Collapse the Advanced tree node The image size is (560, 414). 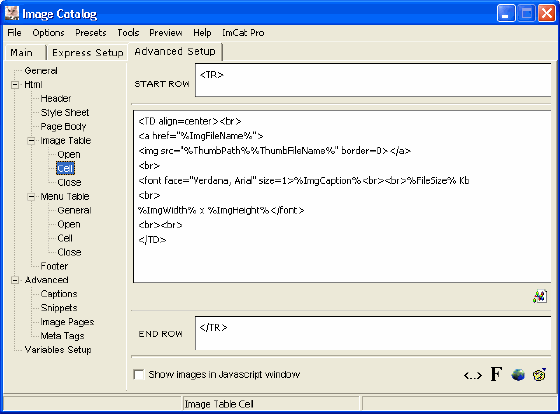coord(15,280)
